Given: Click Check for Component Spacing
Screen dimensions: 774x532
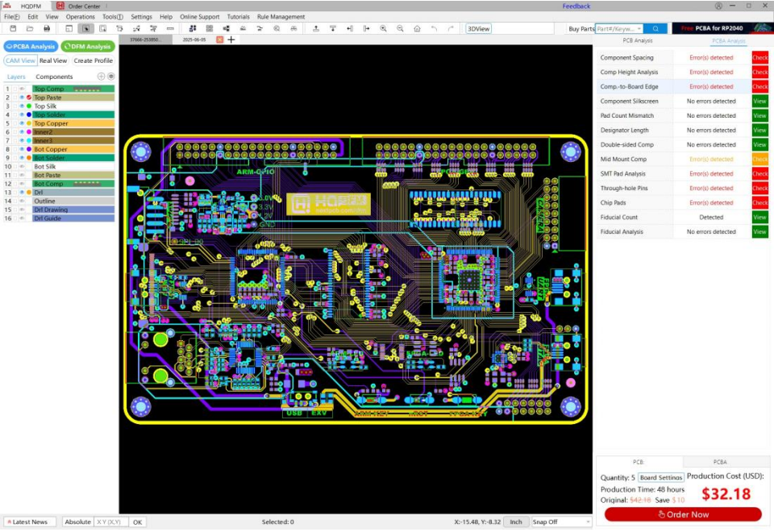Looking at the screenshot, I should pos(759,58).
